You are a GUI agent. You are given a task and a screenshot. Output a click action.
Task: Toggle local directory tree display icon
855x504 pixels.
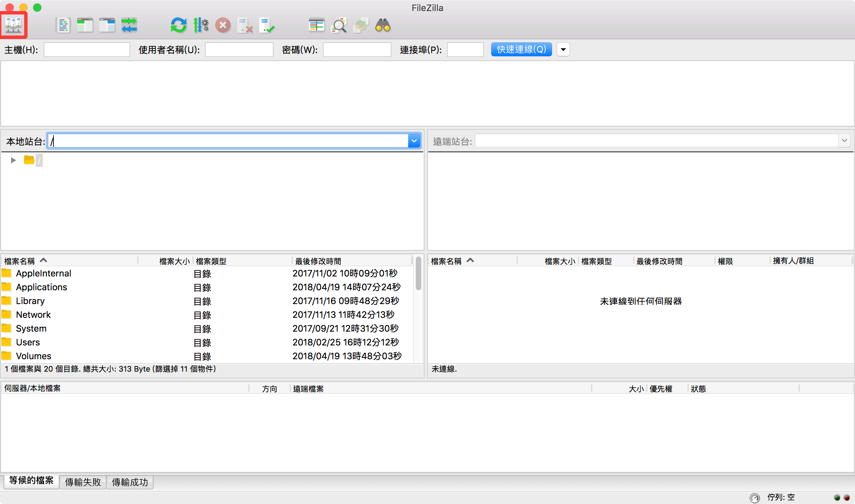(85, 26)
